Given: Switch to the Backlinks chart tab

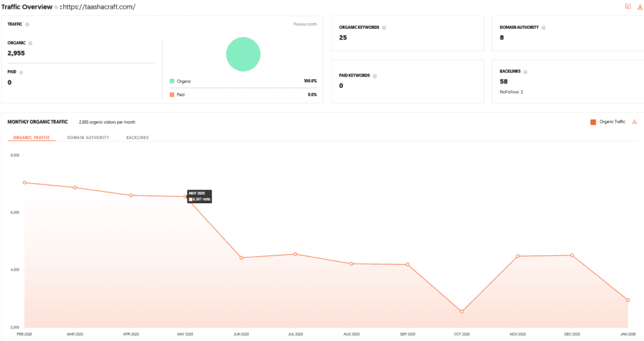Looking at the screenshot, I should tap(137, 137).
